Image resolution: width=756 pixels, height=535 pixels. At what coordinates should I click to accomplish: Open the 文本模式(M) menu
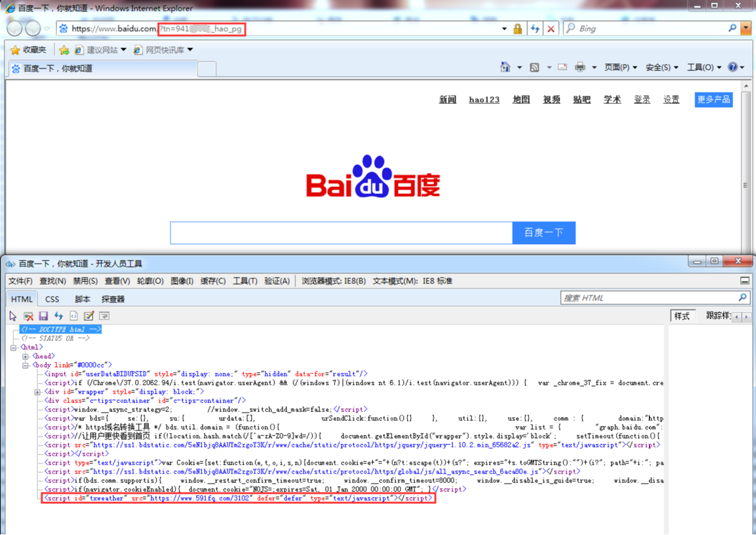tap(413, 281)
